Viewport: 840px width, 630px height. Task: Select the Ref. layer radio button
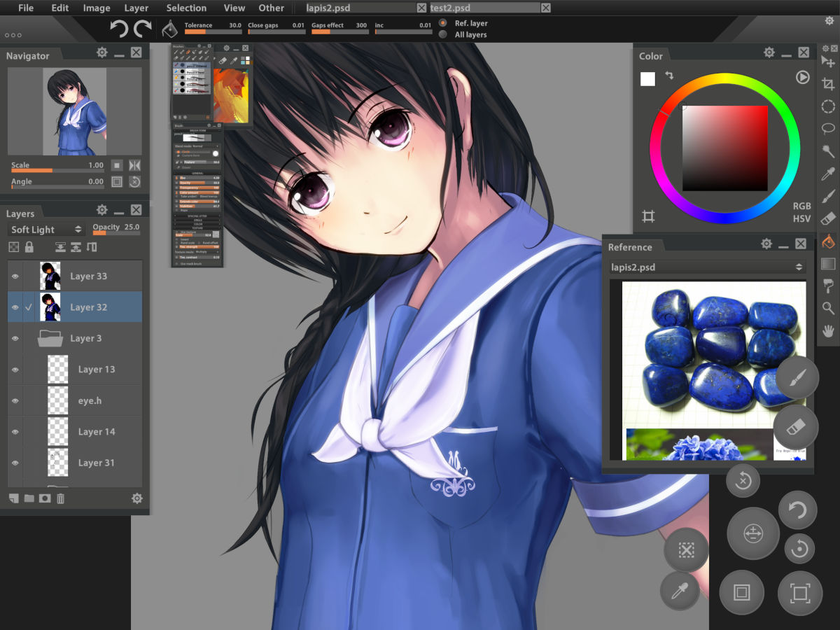coord(441,22)
